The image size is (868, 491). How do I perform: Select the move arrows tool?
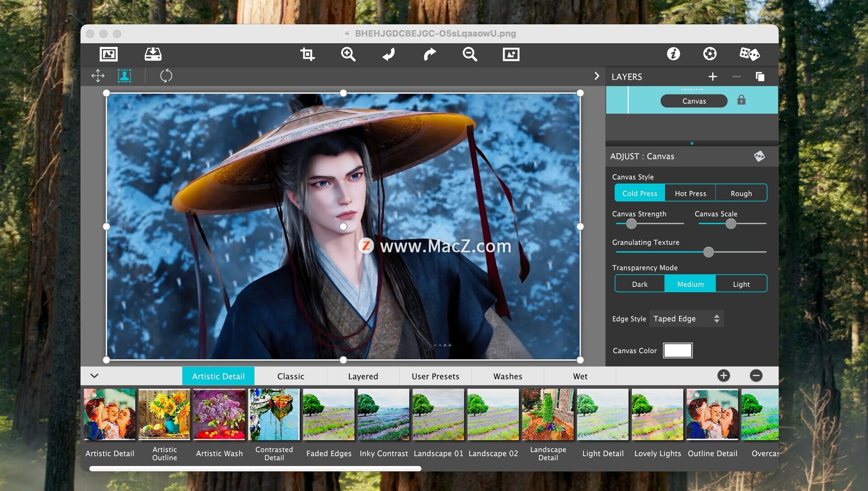click(x=98, y=76)
